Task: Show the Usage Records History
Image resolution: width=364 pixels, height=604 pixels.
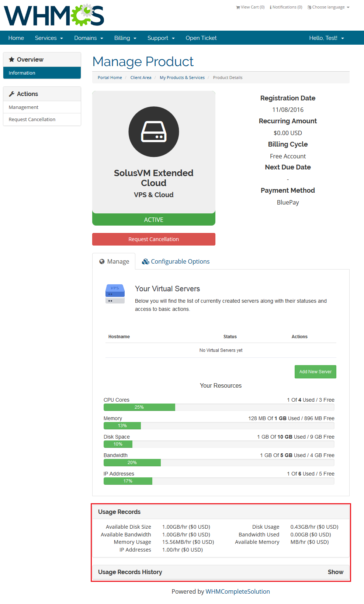Action: pyautogui.click(x=336, y=572)
